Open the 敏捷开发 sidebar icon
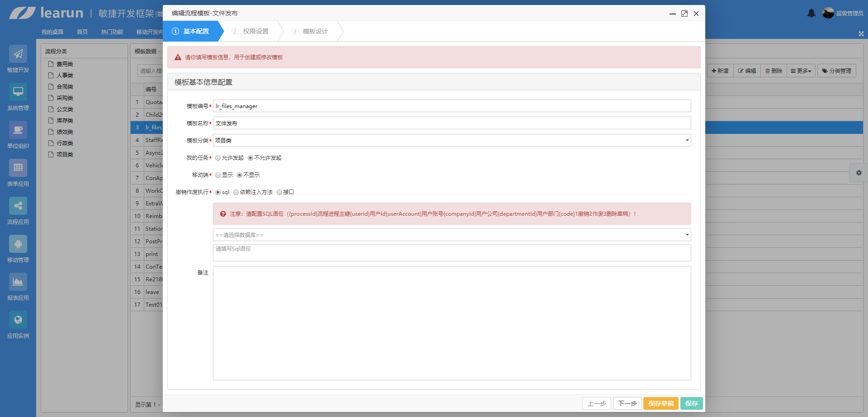 (18, 54)
